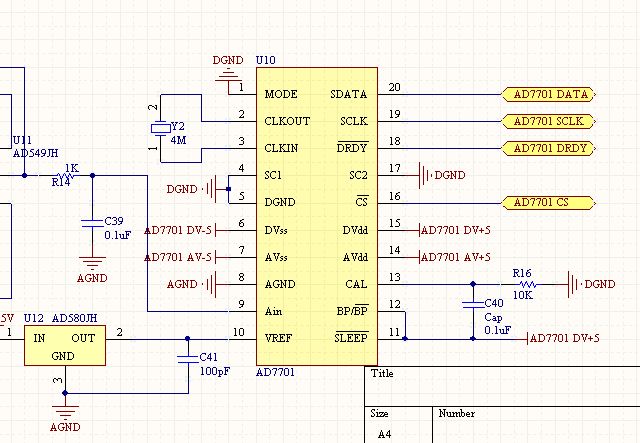Select the DGND ground symbol joining pins 4 and 5
640x443 pixels.
coord(211,189)
